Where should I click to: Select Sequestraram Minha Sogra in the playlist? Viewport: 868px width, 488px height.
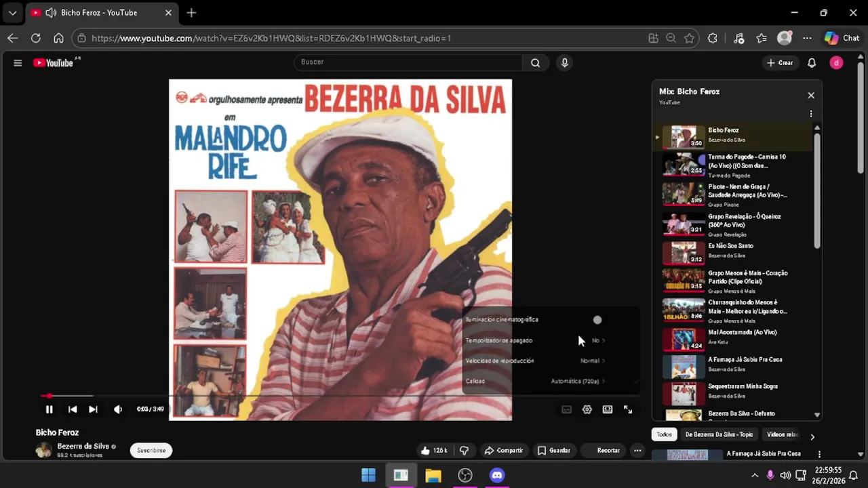click(x=732, y=394)
